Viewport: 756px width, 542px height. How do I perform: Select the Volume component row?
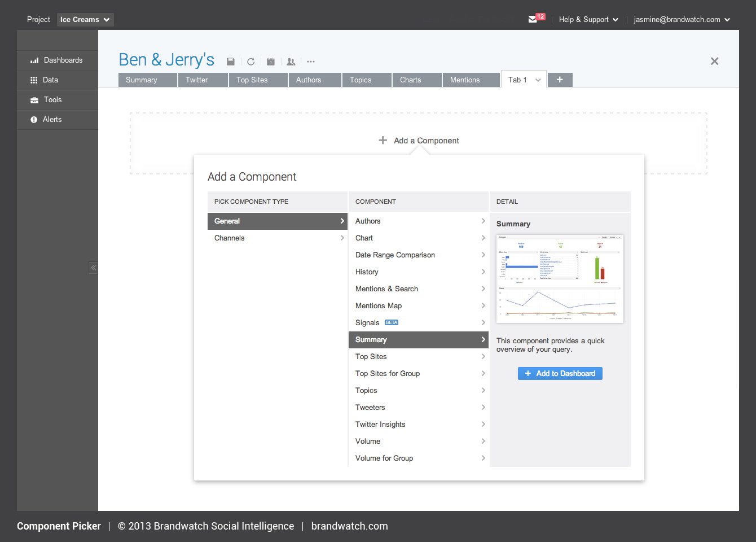[x=418, y=442]
